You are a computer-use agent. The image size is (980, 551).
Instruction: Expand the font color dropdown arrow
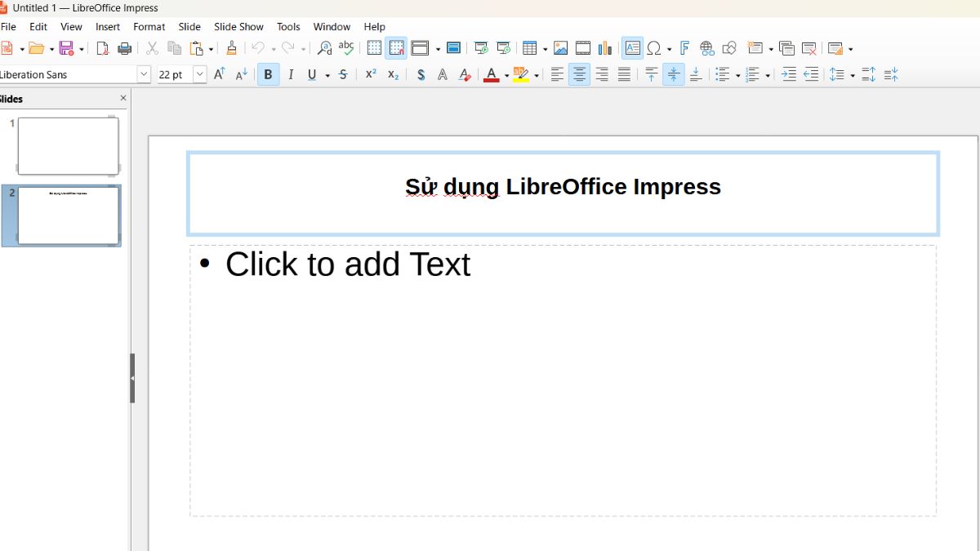506,75
